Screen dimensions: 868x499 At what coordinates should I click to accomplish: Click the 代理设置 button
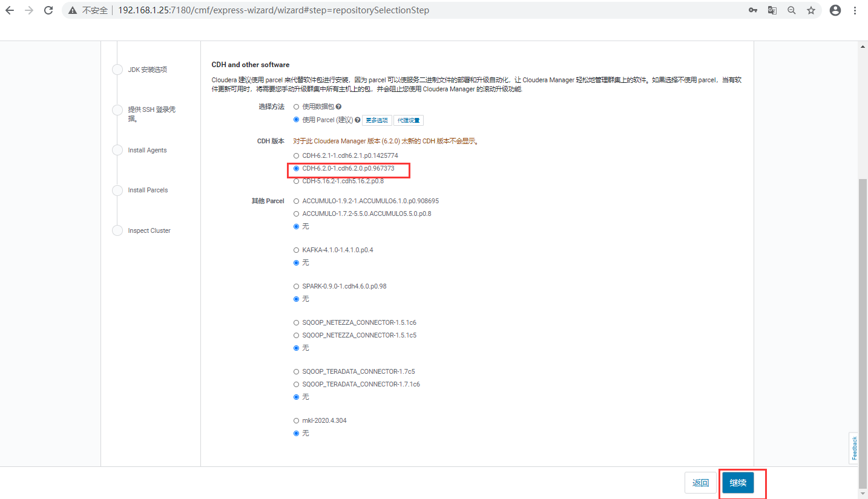[409, 120]
